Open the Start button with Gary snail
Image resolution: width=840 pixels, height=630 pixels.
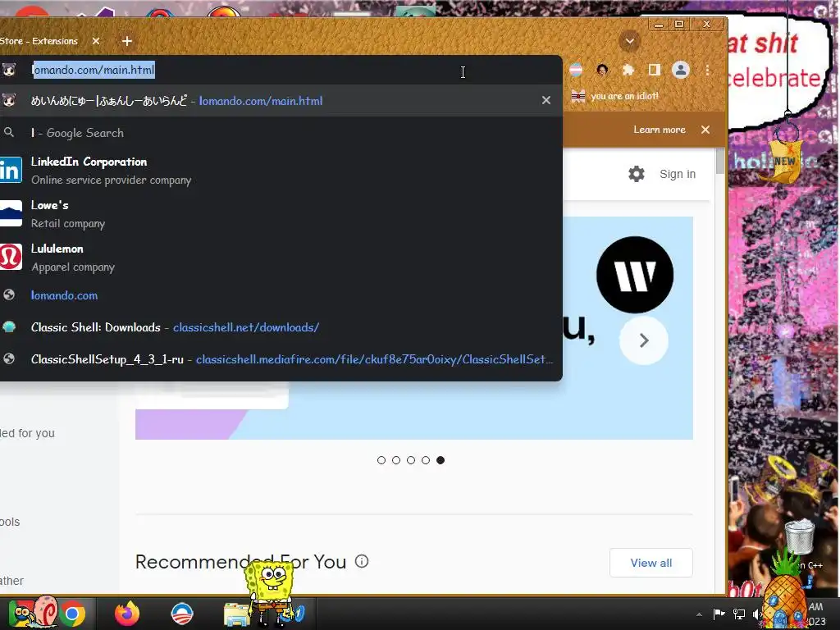[32, 612]
